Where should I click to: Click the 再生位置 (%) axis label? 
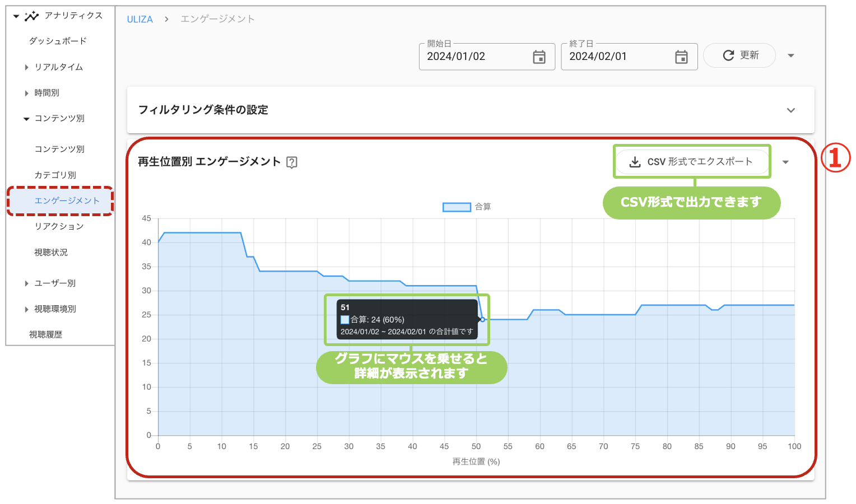tap(476, 461)
